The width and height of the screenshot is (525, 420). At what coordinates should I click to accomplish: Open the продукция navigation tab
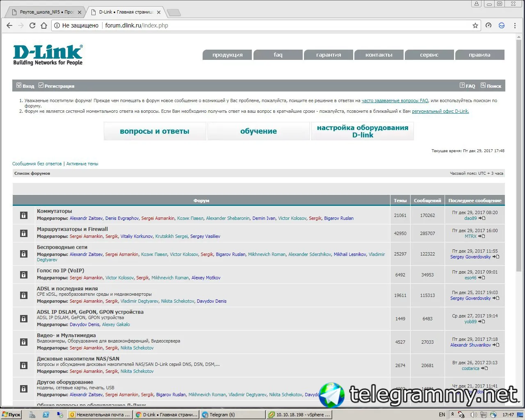[228, 55]
